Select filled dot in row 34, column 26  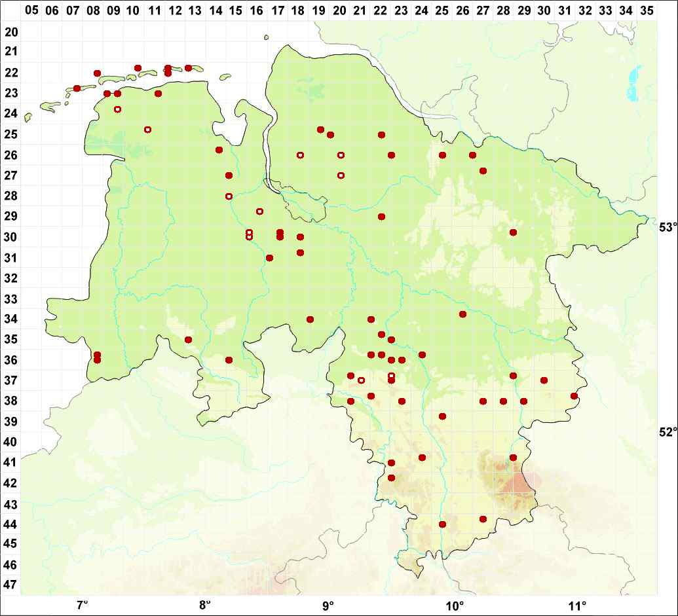(x=462, y=314)
